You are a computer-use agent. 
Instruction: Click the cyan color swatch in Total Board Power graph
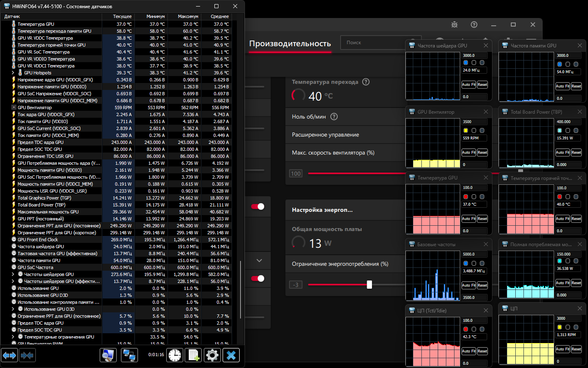[x=559, y=130]
